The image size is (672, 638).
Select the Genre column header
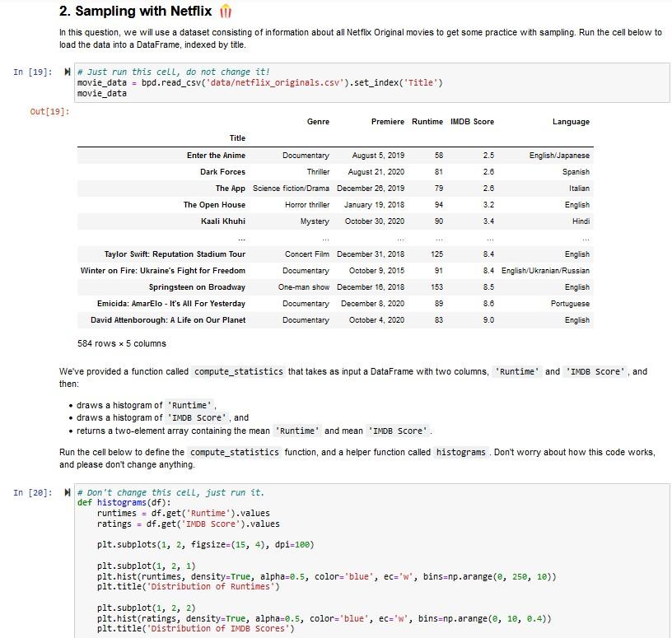(318, 122)
